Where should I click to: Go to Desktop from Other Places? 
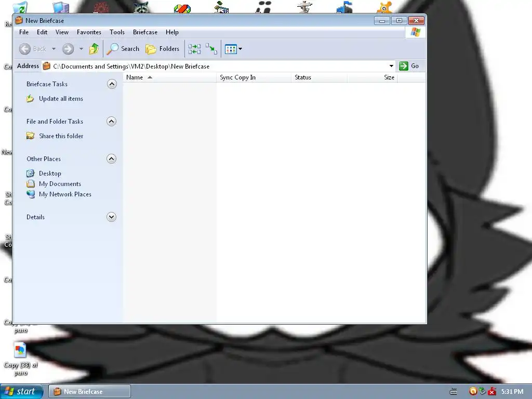tap(50, 174)
